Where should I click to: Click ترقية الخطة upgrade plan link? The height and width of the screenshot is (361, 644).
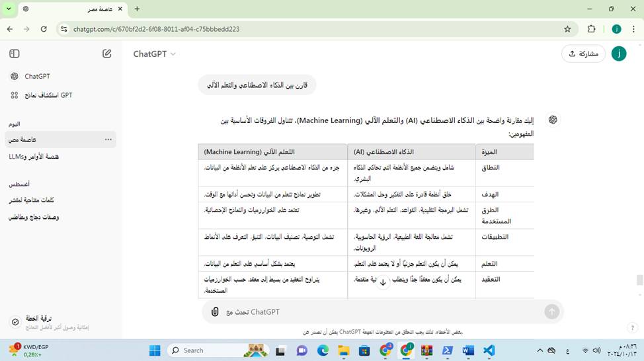click(x=38, y=318)
